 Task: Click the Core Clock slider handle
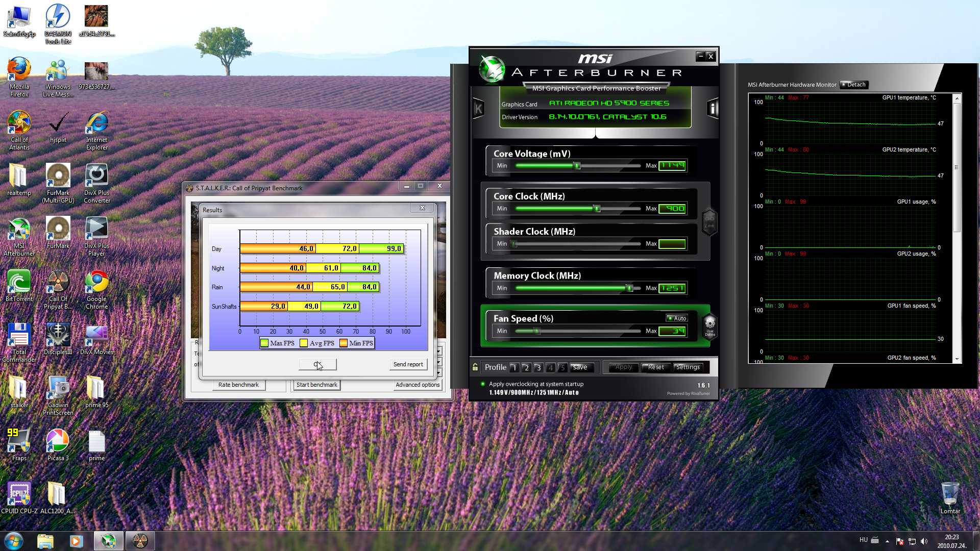point(597,208)
